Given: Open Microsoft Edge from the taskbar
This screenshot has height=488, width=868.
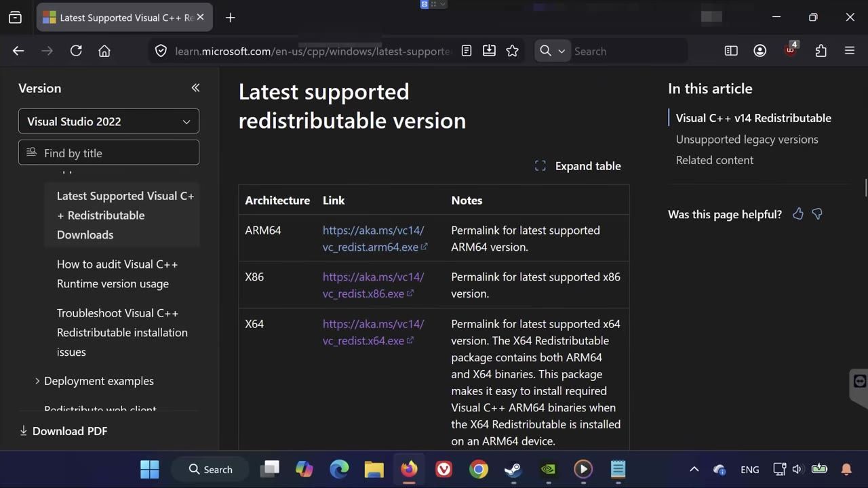Looking at the screenshot, I should pyautogui.click(x=339, y=469).
